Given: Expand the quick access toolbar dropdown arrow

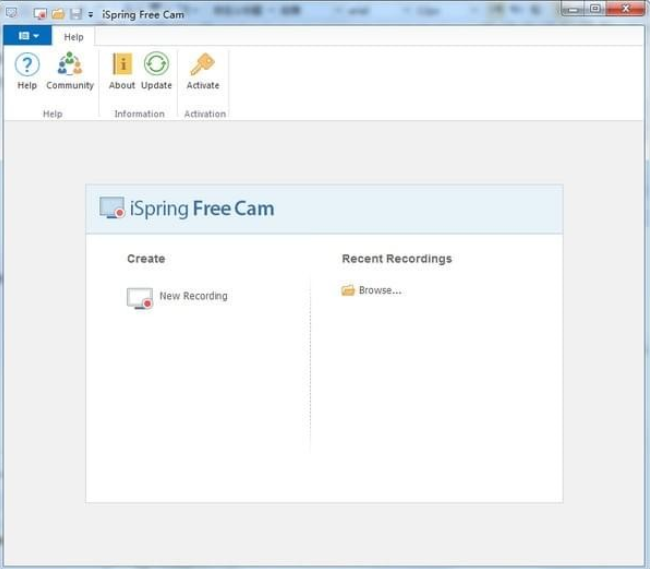Looking at the screenshot, I should 90,15.
